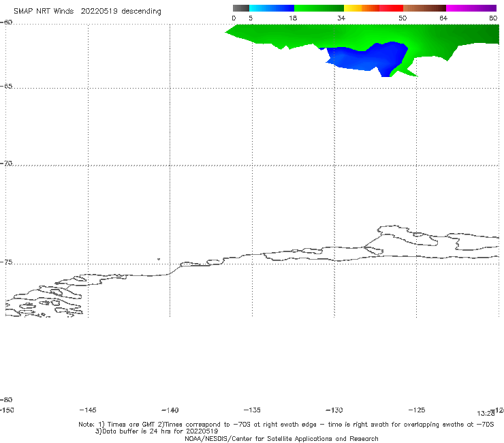Click the longitude label '-140'
The width and height of the screenshot is (504, 443).
tap(170, 410)
